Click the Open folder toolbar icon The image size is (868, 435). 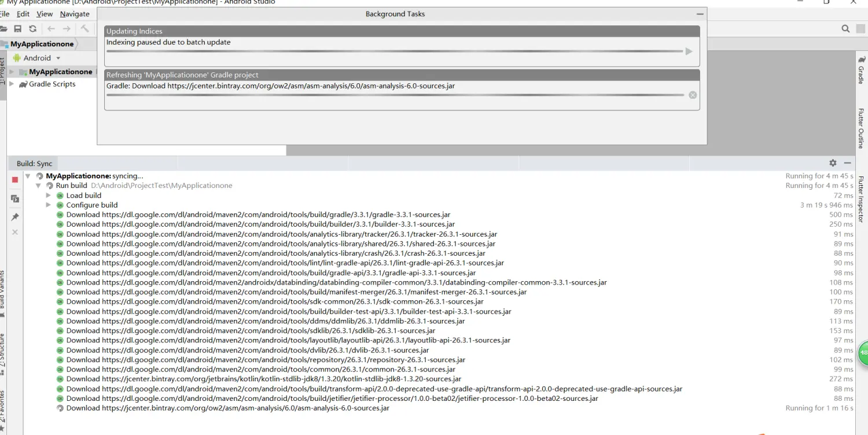[3, 29]
